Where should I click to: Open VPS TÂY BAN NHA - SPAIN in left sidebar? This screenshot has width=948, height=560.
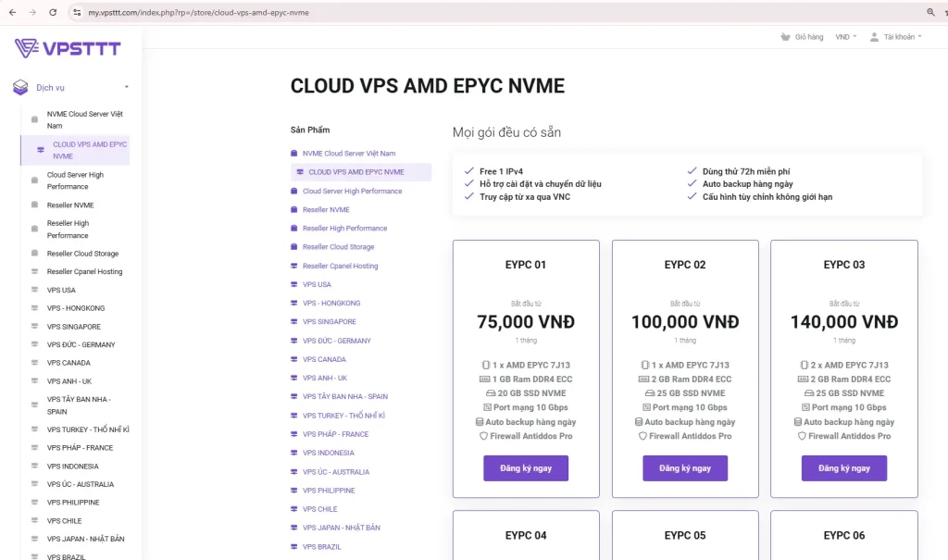(x=79, y=405)
